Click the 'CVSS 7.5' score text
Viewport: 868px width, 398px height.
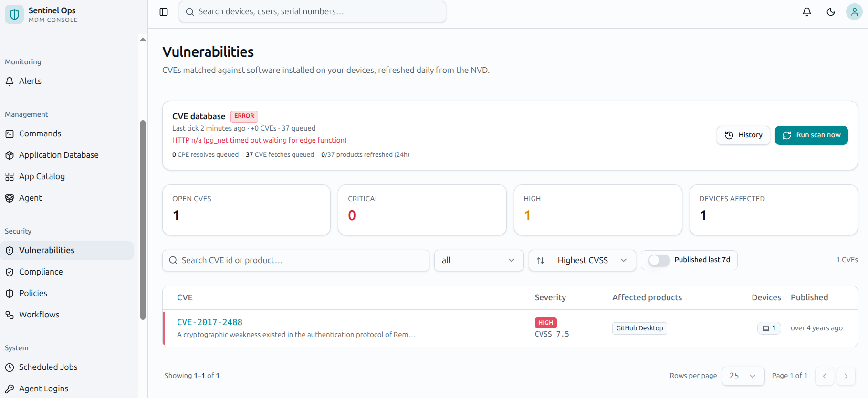(x=552, y=334)
